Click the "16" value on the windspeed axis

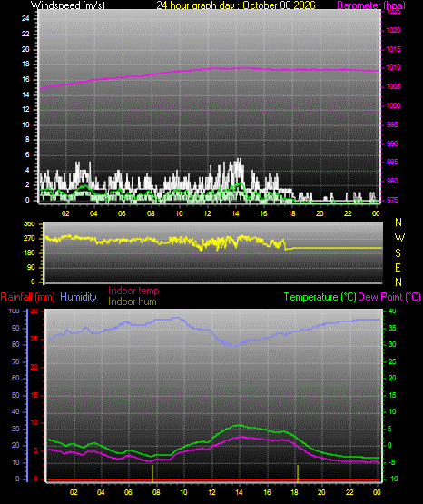[x=25, y=79]
